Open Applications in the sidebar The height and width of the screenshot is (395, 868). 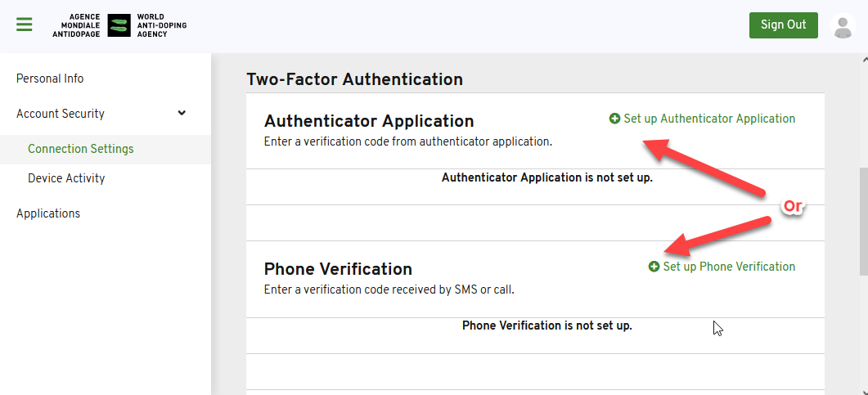[48, 213]
